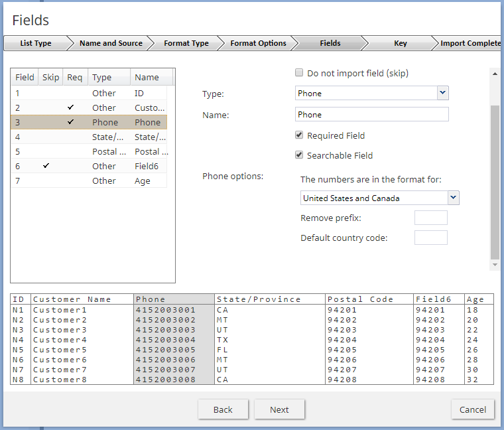The image size is (504, 430).
Task: Cancel the import wizard
Action: pos(472,409)
